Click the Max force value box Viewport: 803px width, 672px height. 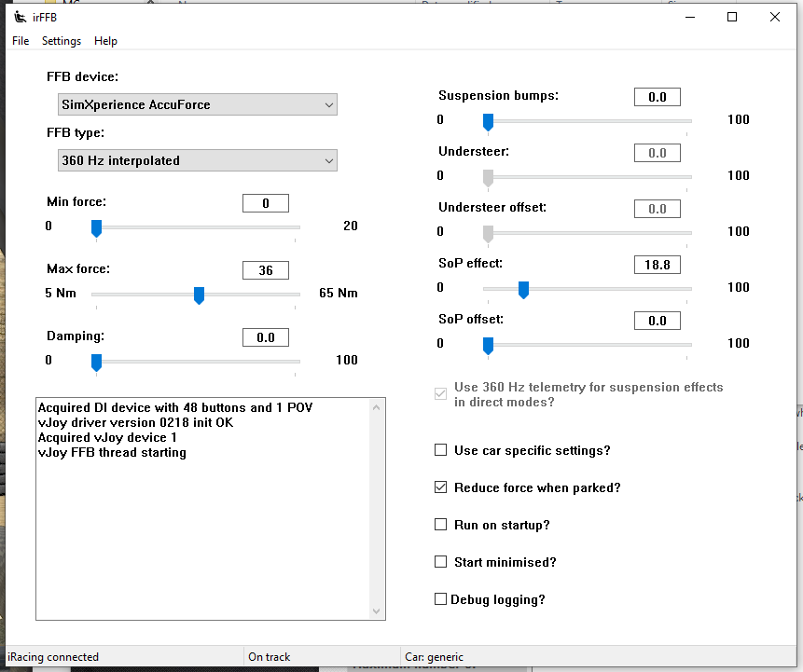pos(266,270)
